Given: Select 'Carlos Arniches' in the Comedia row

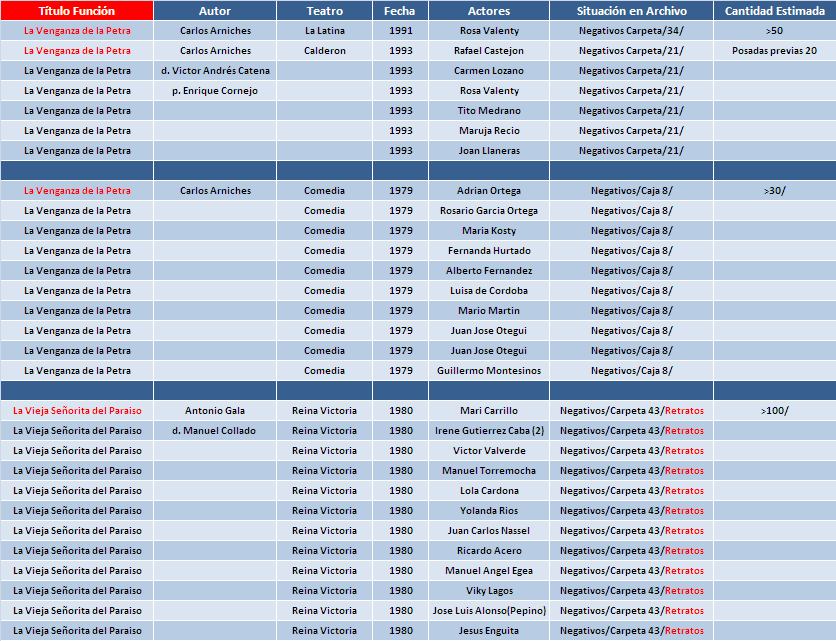Looking at the screenshot, I should (x=215, y=191).
